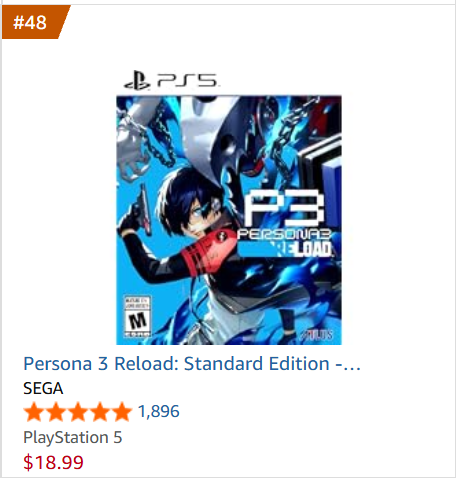Click the ATLUS logo on cover corner
This screenshot has width=462, height=485.
point(317,335)
